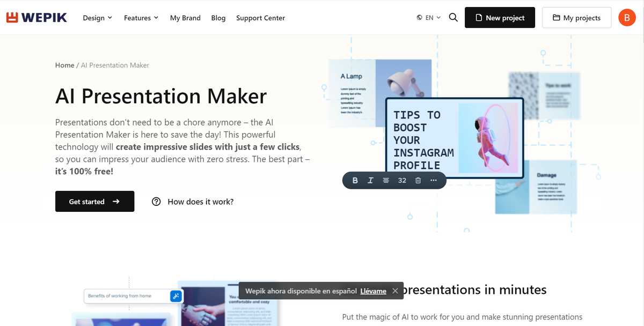The height and width of the screenshot is (326, 644).
Task: Click the Get started button
Action: click(94, 202)
